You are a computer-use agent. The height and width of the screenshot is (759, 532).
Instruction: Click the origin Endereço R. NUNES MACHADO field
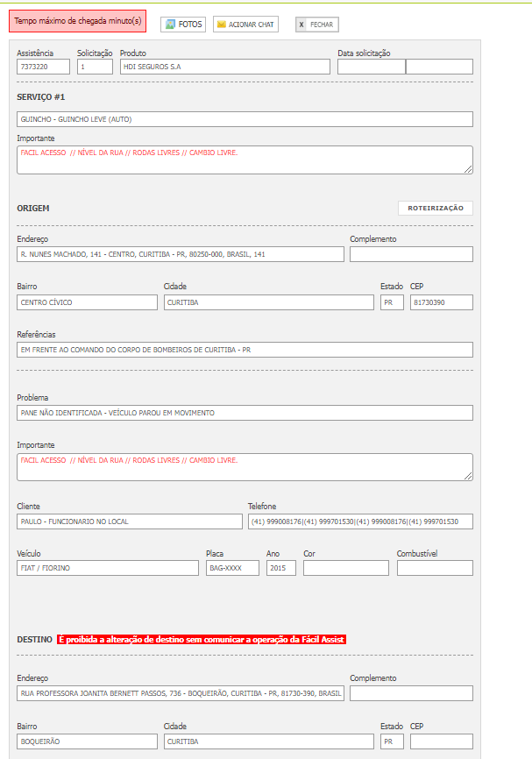point(181,254)
